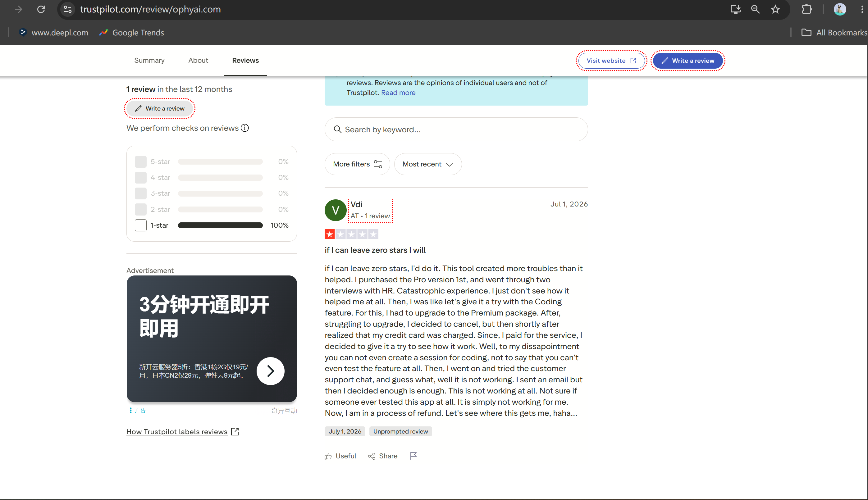Click the address bar URL
Image resolution: width=868 pixels, height=500 pixels.
[150, 9]
